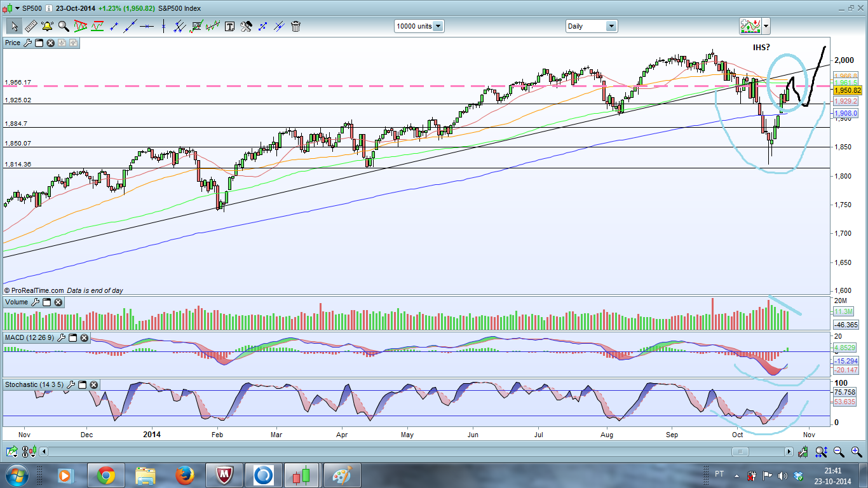
Task: Toggle the MACD panel window size
Action: point(72,337)
